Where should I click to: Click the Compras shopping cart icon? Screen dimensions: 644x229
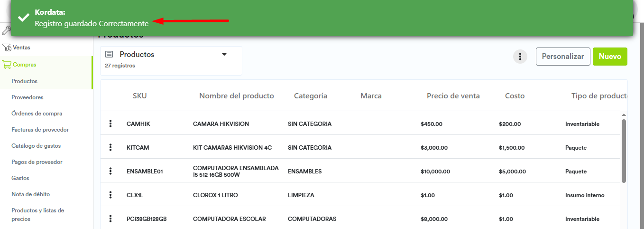[x=7, y=65]
